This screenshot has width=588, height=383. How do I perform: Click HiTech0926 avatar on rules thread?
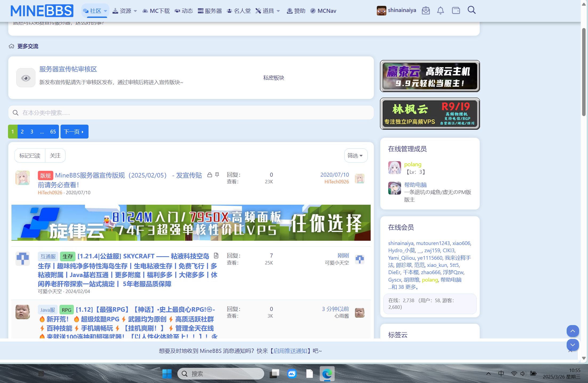[x=23, y=178]
